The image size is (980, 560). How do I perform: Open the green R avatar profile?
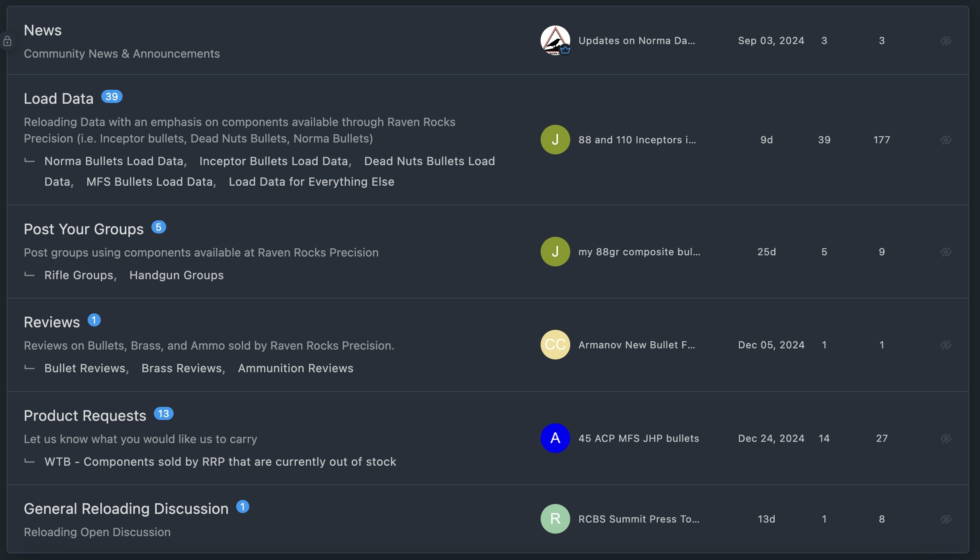tap(555, 519)
